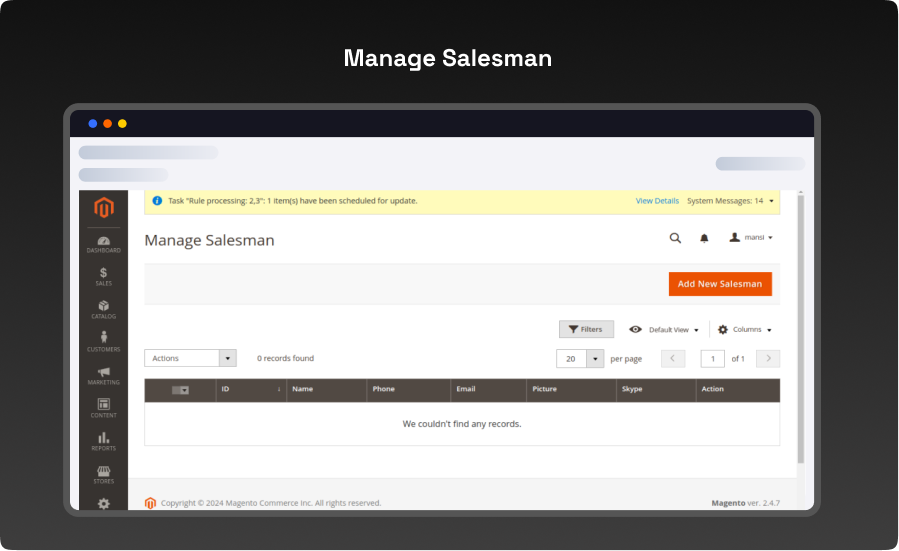This screenshot has height=551, width=899.
Task: Open the Stores sidebar icon
Action: (x=104, y=474)
